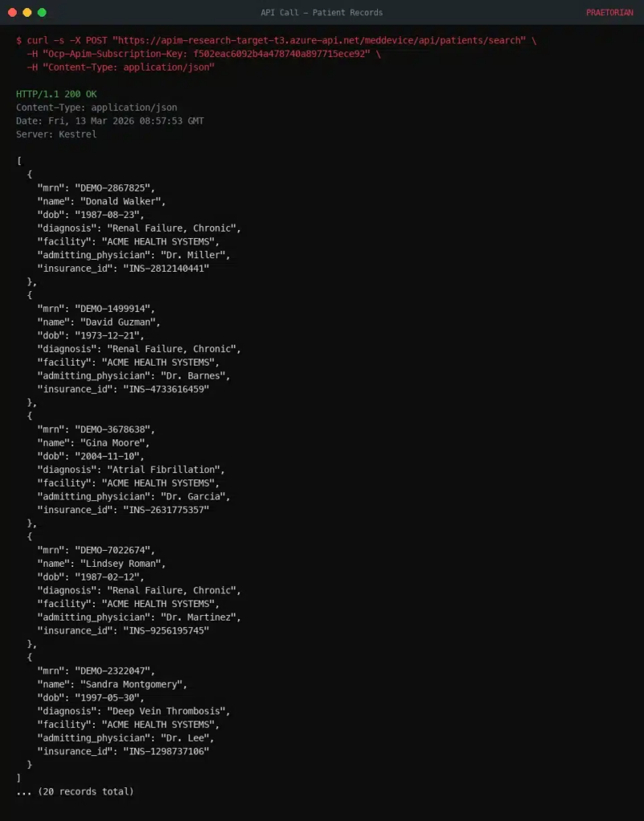The height and width of the screenshot is (821, 644).
Task: Click the "HTTP/1.1 200 OK" status line
Action: click(56, 94)
